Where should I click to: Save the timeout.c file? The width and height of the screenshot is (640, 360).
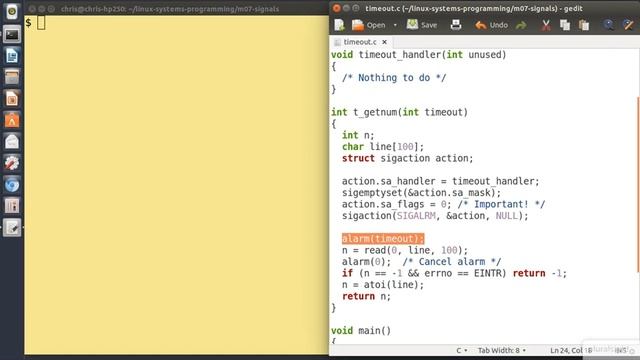coord(422,25)
